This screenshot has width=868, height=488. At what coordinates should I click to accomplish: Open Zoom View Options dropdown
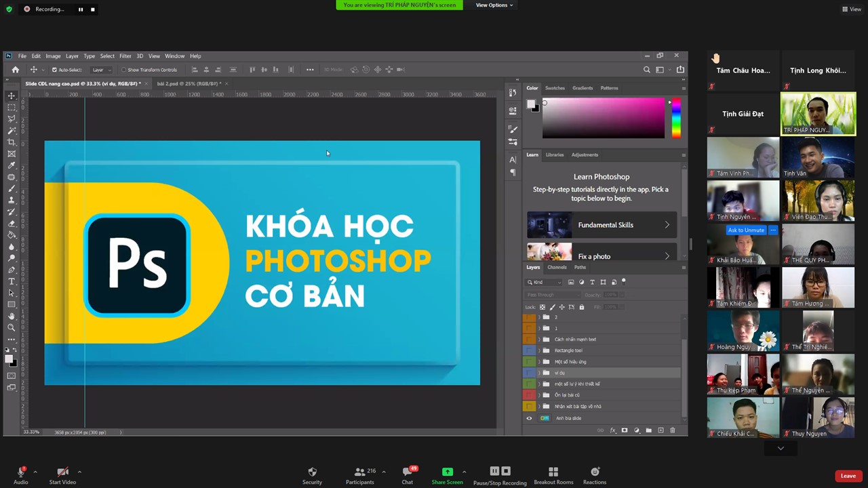pyautogui.click(x=494, y=5)
